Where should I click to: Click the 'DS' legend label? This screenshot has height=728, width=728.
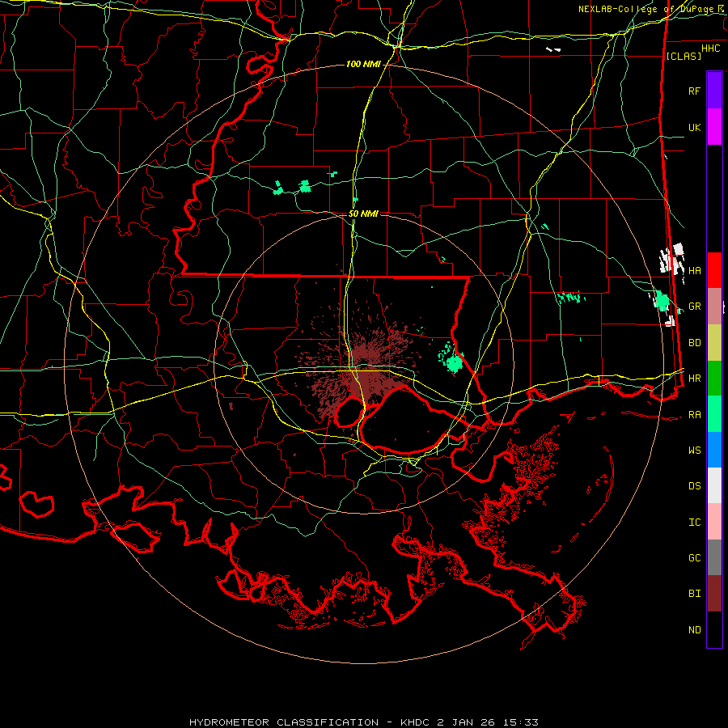(x=694, y=486)
